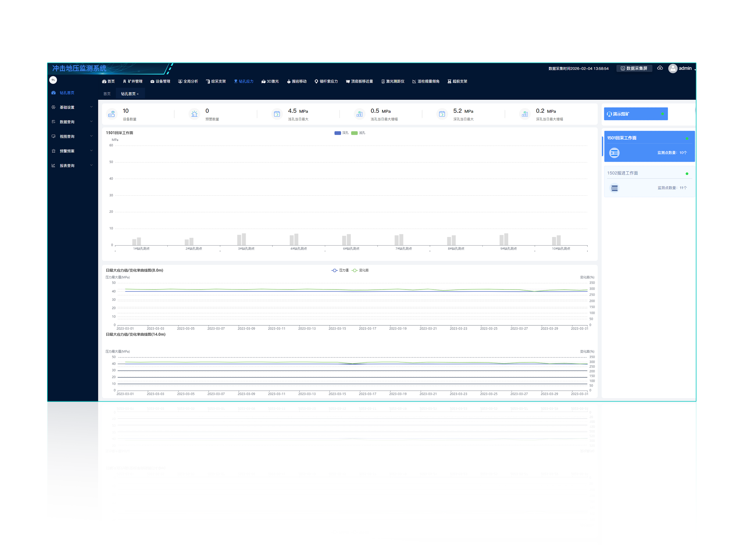Click the 浅孔当日最大 calendar icon

coord(277,114)
